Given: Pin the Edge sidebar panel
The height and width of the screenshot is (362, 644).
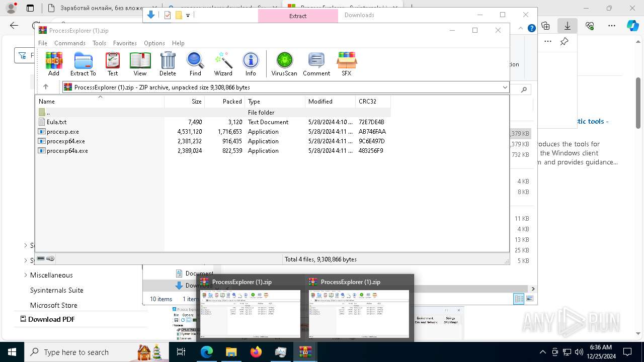Looking at the screenshot, I should (x=564, y=42).
